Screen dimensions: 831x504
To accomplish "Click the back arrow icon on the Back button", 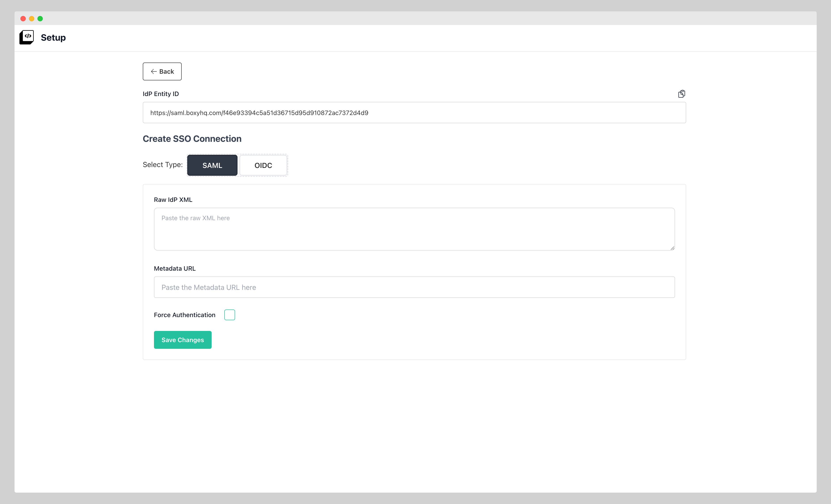I will (154, 71).
